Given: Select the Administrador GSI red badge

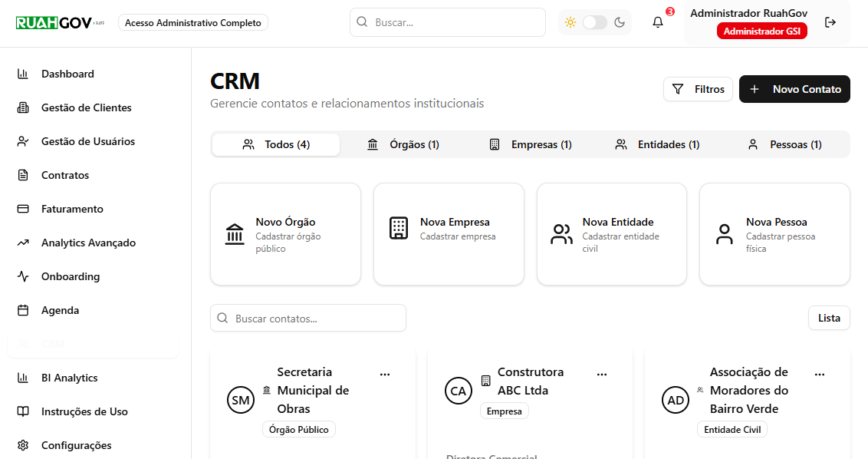Looking at the screenshot, I should (762, 31).
